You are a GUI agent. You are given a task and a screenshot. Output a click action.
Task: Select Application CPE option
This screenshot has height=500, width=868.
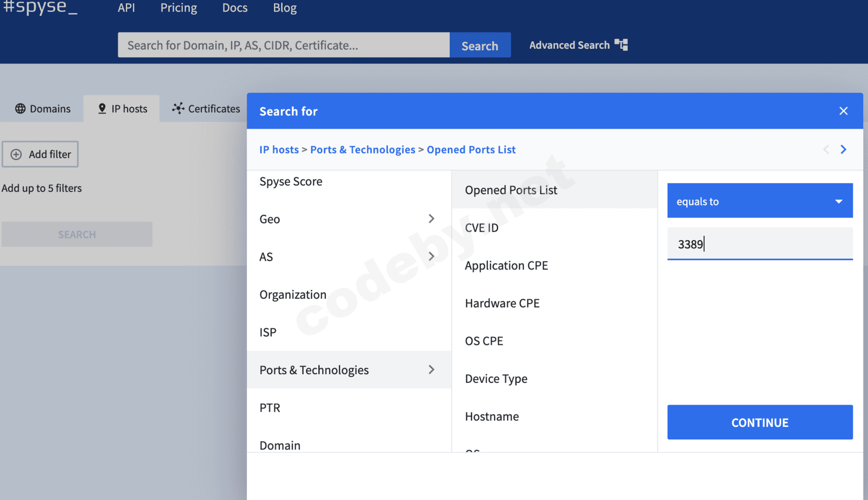554,265
